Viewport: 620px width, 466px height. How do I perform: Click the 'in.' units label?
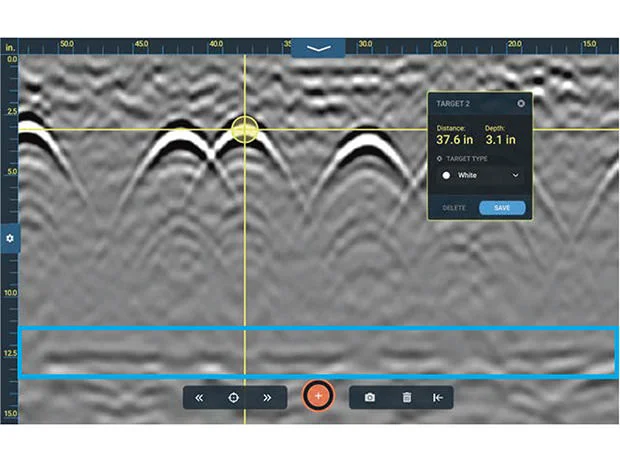click(x=10, y=46)
